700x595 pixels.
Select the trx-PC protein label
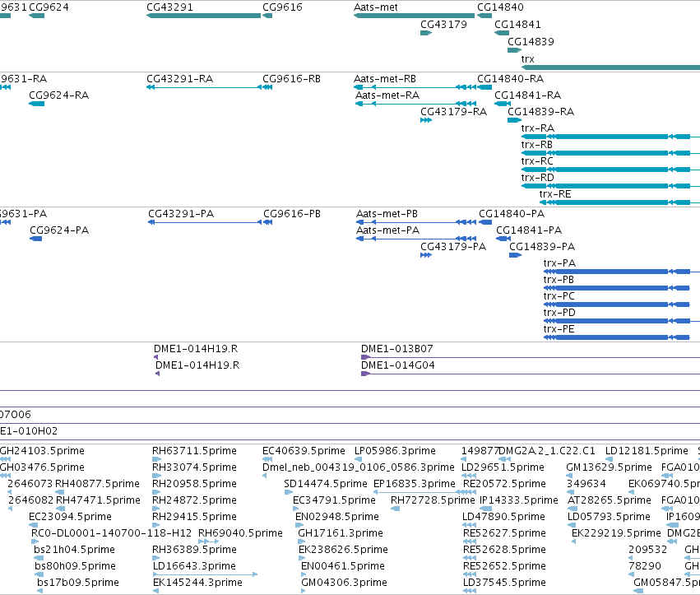[x=559, y=296]
